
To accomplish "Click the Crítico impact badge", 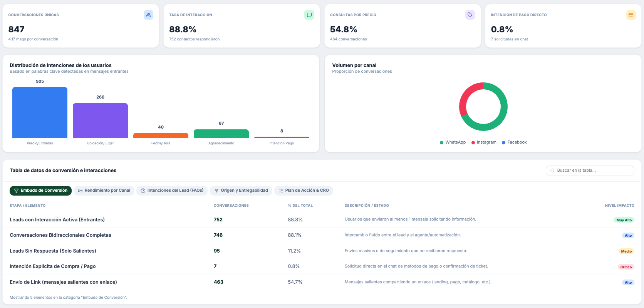I will (x=626, y=267).
